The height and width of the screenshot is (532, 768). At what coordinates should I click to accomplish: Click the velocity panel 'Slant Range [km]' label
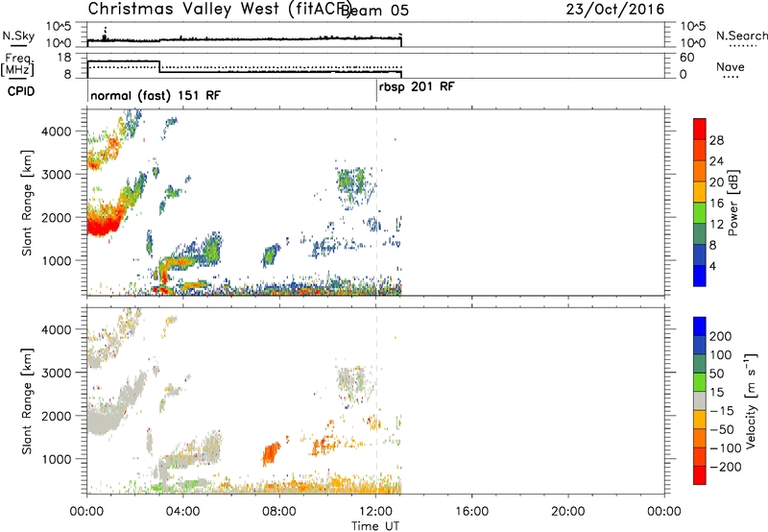[x=27, y=400]
